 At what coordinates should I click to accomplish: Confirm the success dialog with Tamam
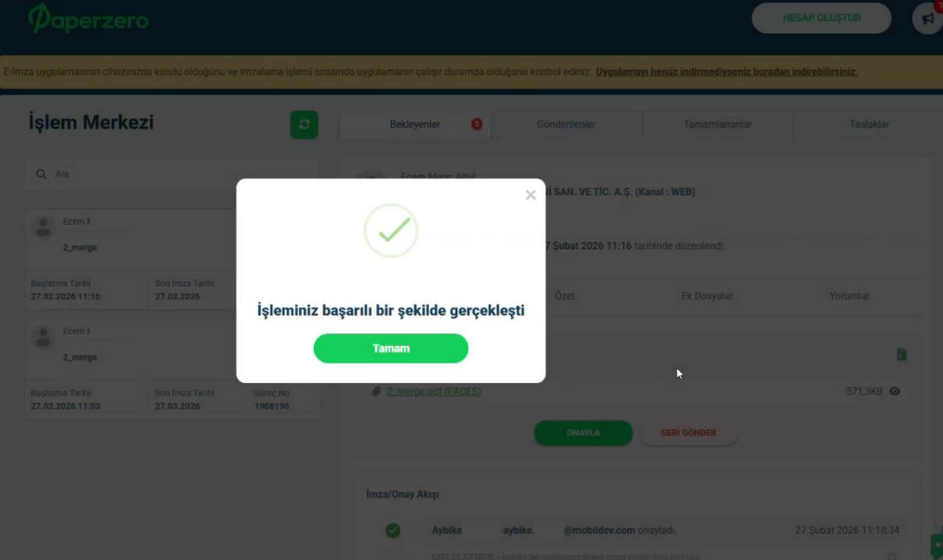point(390,348)
